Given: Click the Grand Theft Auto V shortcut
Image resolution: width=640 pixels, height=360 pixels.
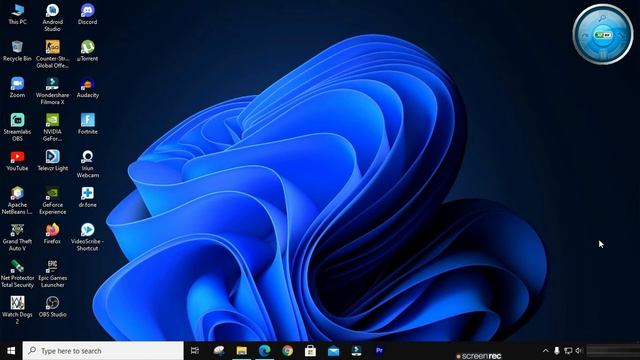Looking at the screenshot, I should [17, 237].
